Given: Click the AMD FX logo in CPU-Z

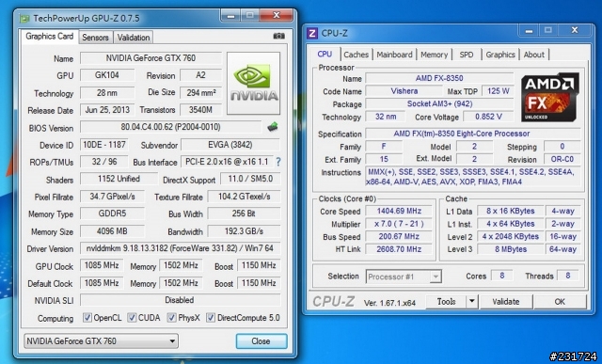Looking at the screenshot, I should click(549, 97).
